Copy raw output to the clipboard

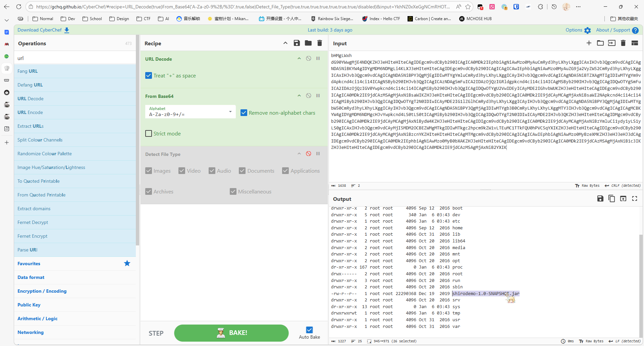tap(611, 198)
